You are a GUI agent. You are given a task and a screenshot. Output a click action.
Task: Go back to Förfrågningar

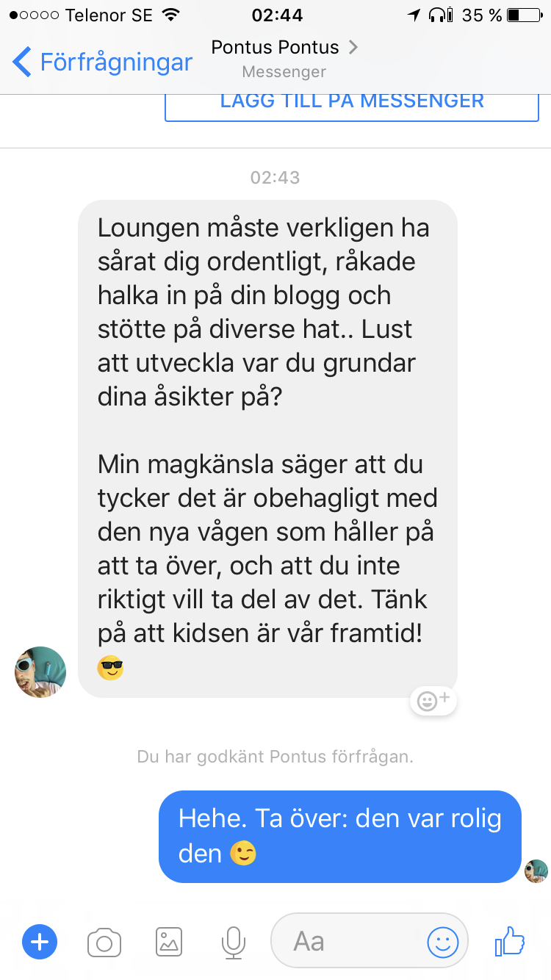pos(103,62)
